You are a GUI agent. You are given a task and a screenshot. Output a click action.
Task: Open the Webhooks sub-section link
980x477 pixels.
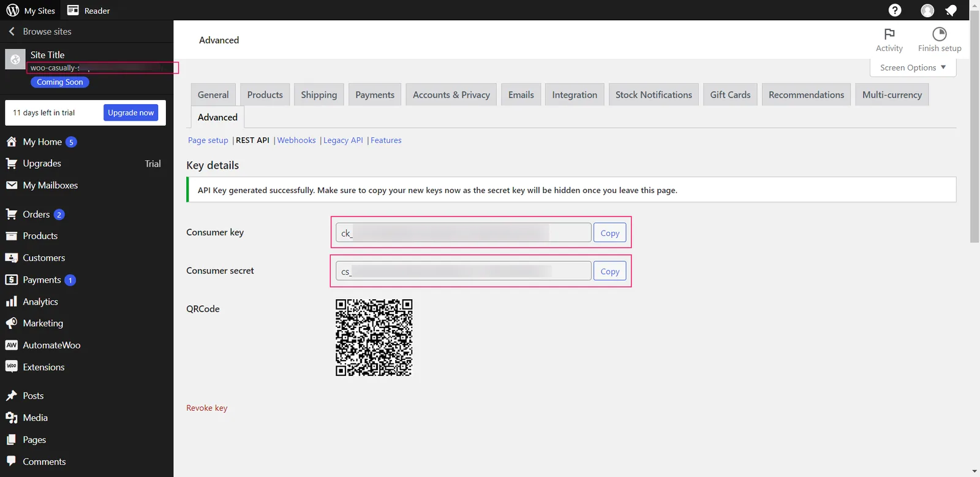coord(296,140)
